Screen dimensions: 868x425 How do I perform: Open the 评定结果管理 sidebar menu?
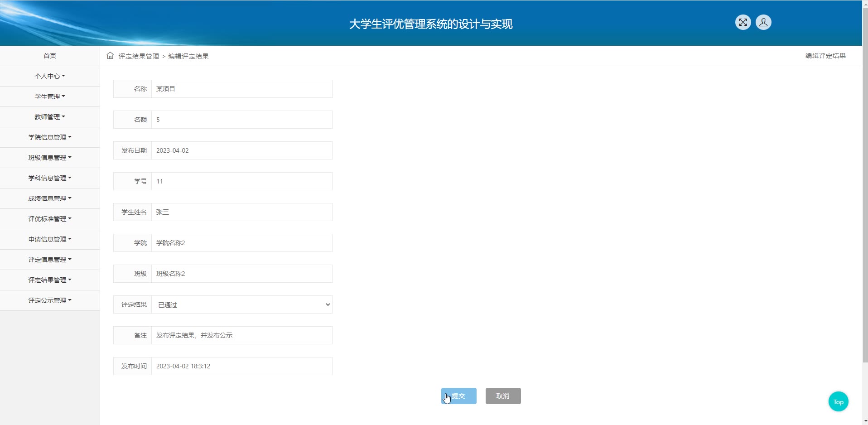(x=50, y=280)
